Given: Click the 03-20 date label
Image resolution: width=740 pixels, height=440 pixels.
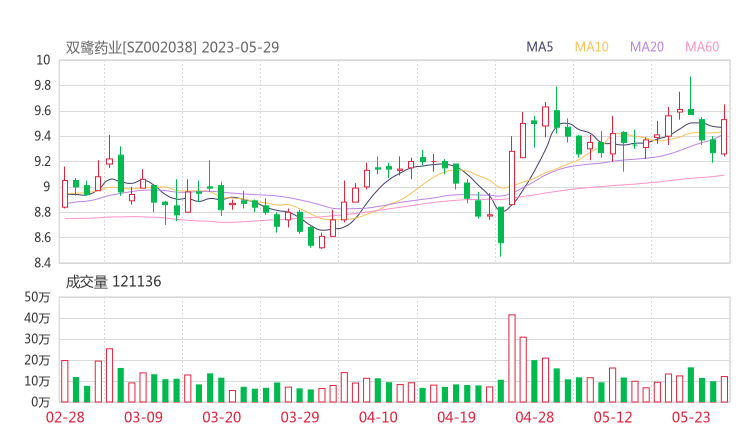Looking at the screenshot, I should click(222, 417).
